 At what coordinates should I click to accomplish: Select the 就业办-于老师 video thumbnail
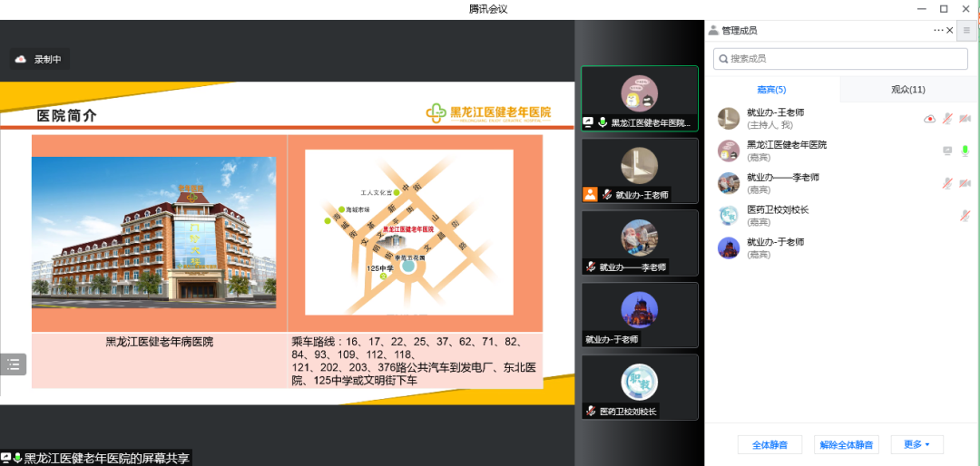click(x=639, y=315)
